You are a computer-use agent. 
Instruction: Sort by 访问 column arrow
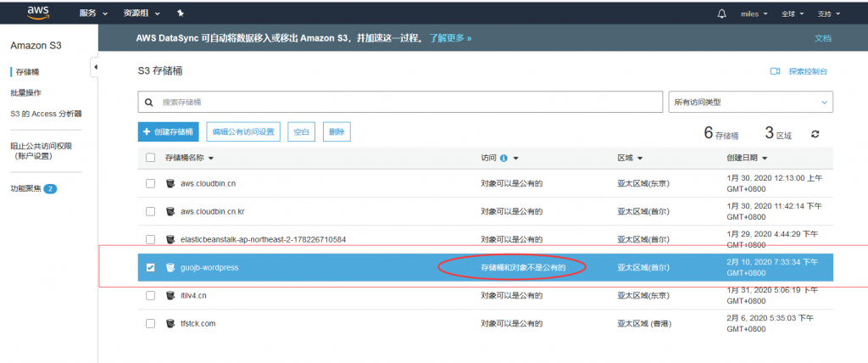pyautogui.click(x=516, y=159)
